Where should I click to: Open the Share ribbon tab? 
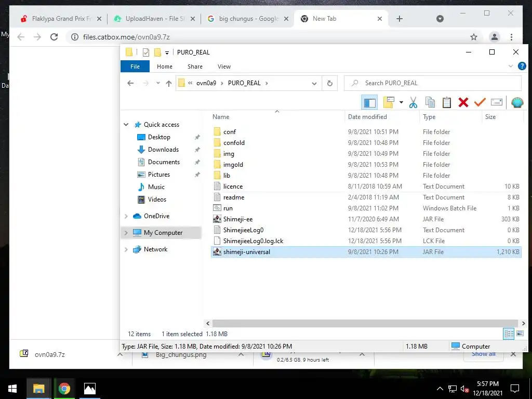coord(195,66)
